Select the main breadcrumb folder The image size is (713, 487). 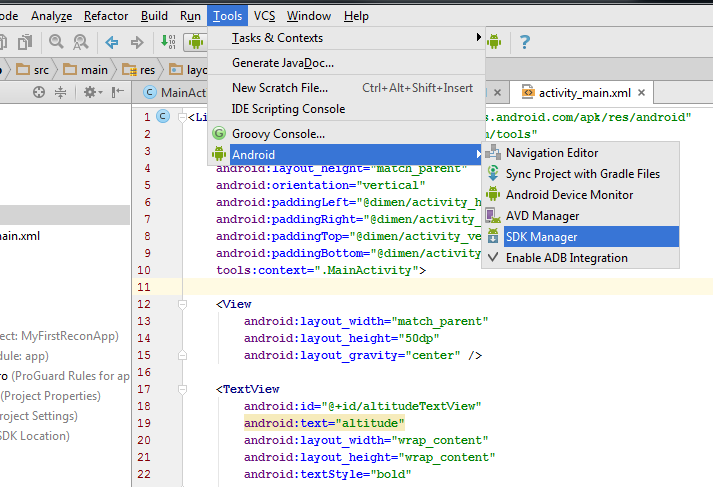pos(85,70)
